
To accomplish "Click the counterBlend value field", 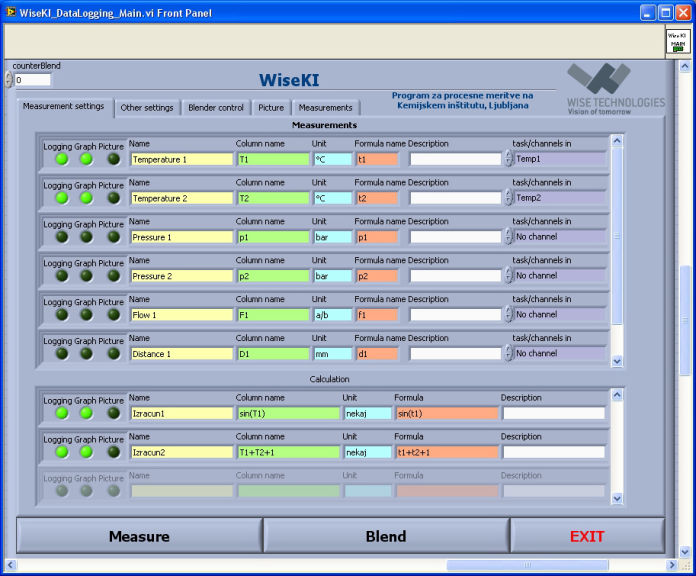I will click(x=32, y=80).
